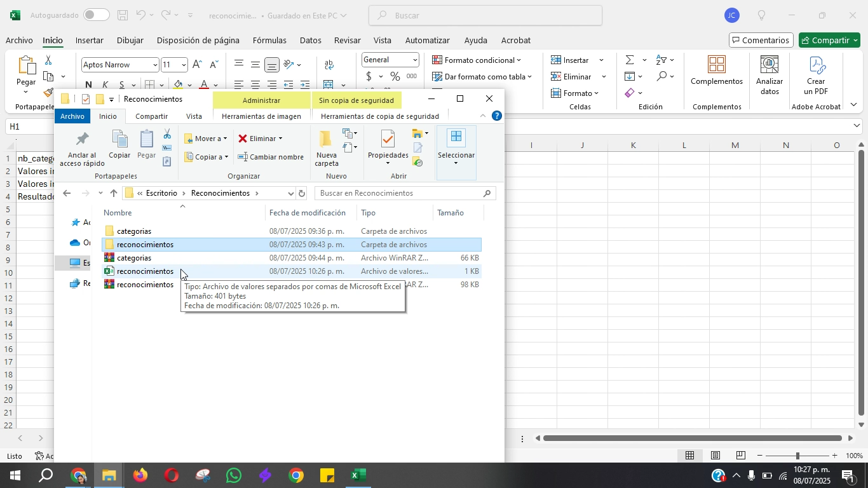The height and width of the screenshot is (488, 868).
Task: Select categorias WinRAR archive 66 KB
Action: coord(292,258)
